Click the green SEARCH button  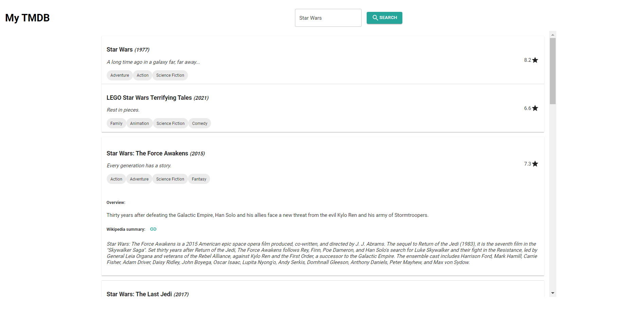pos(384,18)
